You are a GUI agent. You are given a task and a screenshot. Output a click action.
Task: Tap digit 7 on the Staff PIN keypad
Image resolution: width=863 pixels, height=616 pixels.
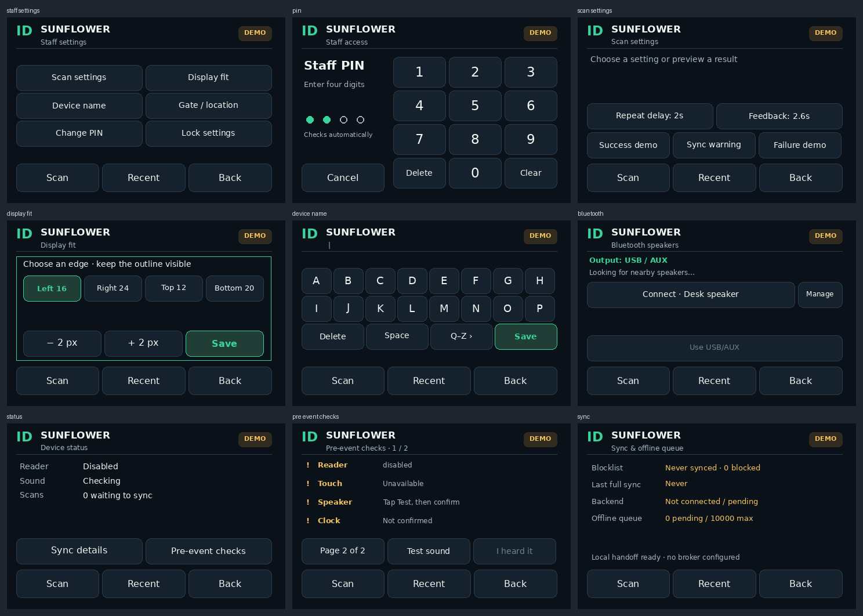pos(419,139)
